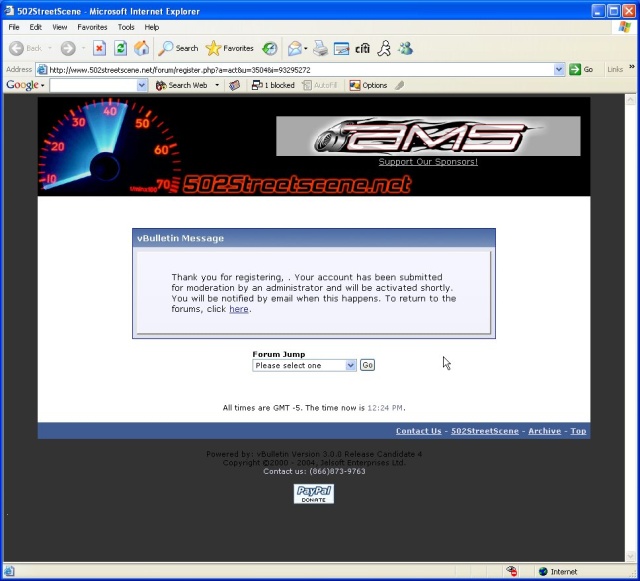The height and width of the screenshot is (581, 640).
Task: Click the AMS sponsor banner
Action: coord(428,136)
